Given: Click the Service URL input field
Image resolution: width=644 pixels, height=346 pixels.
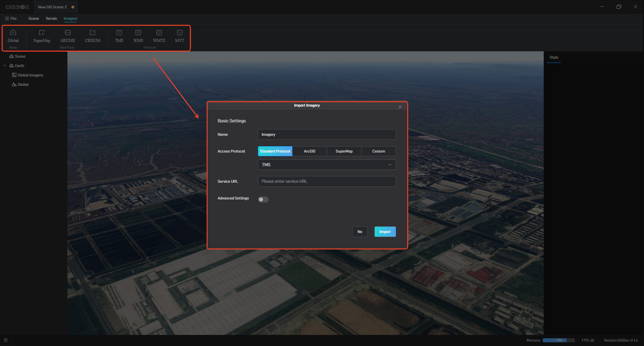Looking at the screenshot, I should [327, 181].
